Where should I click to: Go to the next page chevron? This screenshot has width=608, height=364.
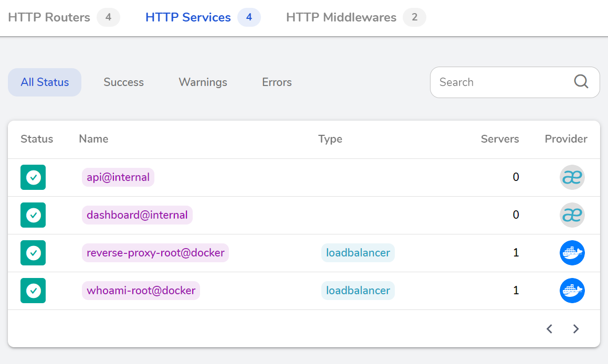[x=576, y=329]
